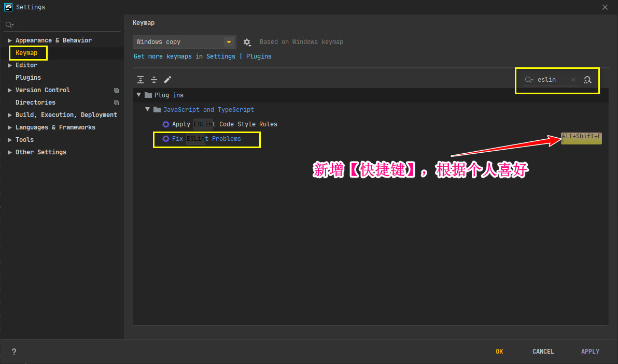Click the Expand All toolbar icon
This screenshot has width=618, height=364.
(141, 80)
